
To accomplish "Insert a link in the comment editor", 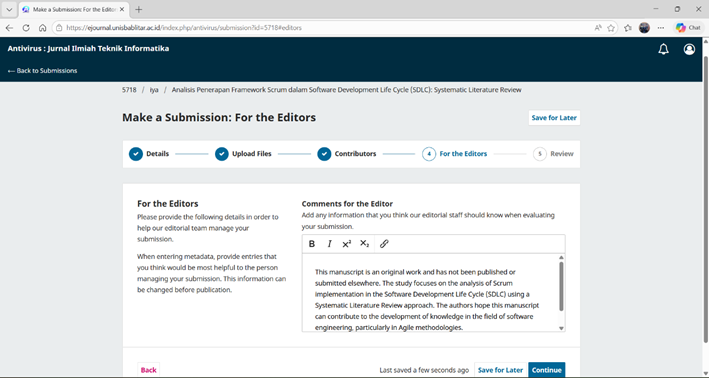I will coord(384,244).
